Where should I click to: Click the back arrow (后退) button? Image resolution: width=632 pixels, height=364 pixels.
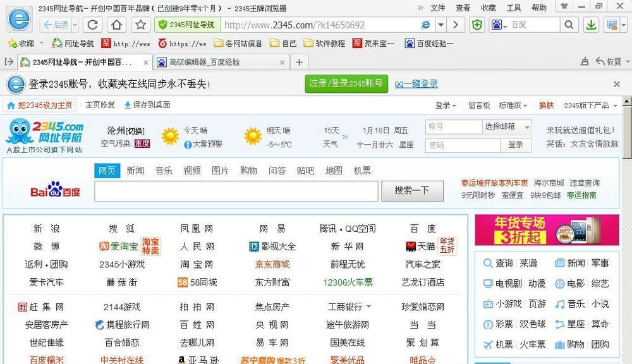point(56,25)
